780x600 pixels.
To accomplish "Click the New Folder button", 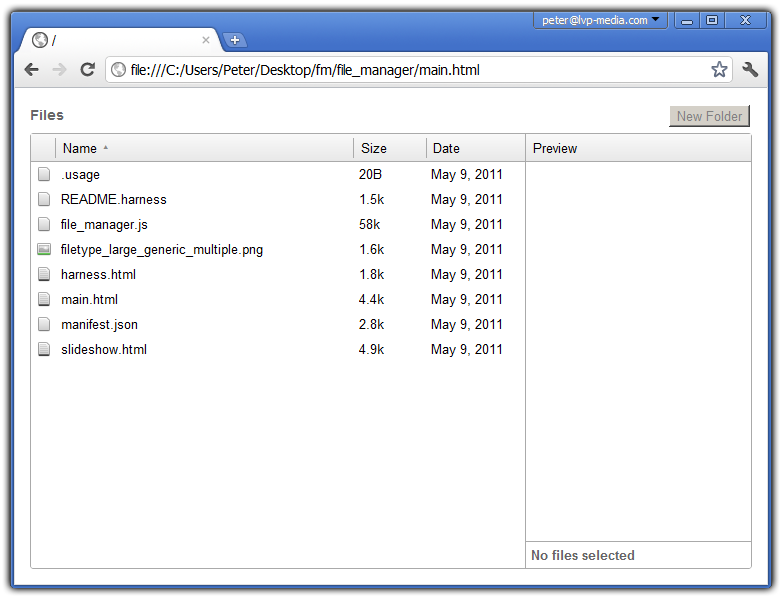I will [709, 116].
